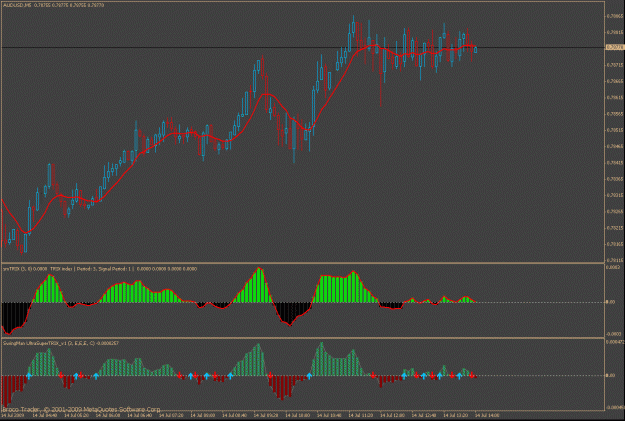Click the 0.00 level label in the SwingMan subwindow
The height and width of the screenshot is (421, 625).
click(611, 376)
